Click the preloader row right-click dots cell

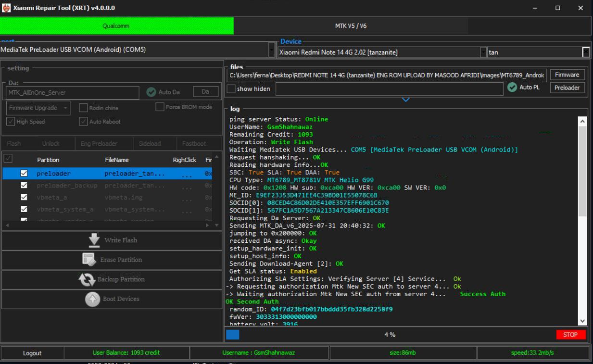(187, 174)
